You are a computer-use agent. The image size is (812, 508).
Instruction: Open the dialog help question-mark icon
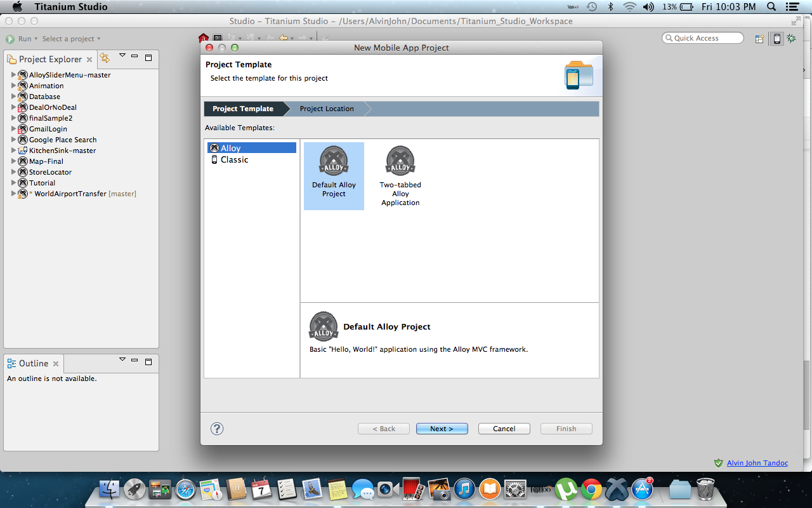click(217, 429)
